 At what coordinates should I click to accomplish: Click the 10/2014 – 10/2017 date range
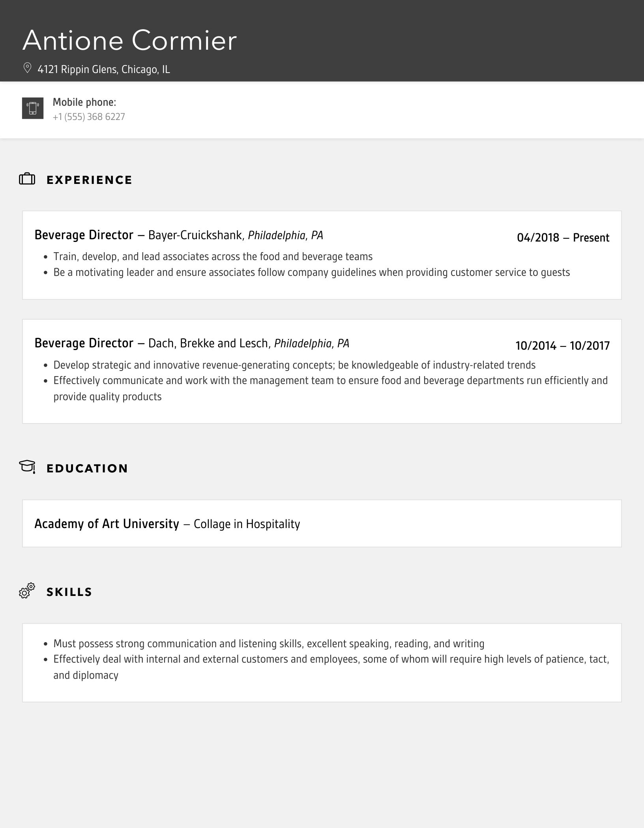pos(562,346)
